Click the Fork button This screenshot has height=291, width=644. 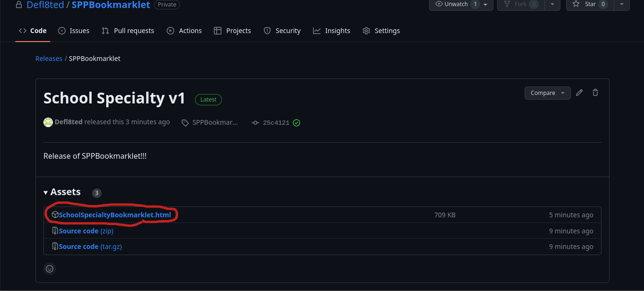[x=521, y=4]
